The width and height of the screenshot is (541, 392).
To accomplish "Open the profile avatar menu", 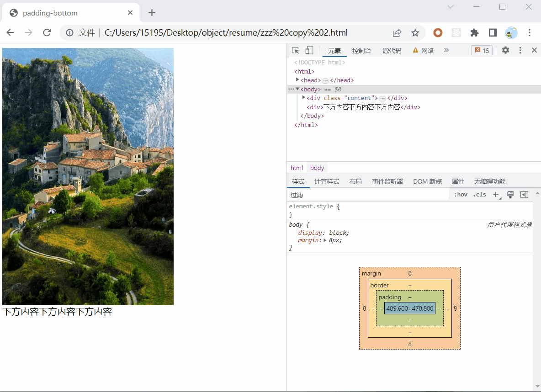I will pos(511,33).
